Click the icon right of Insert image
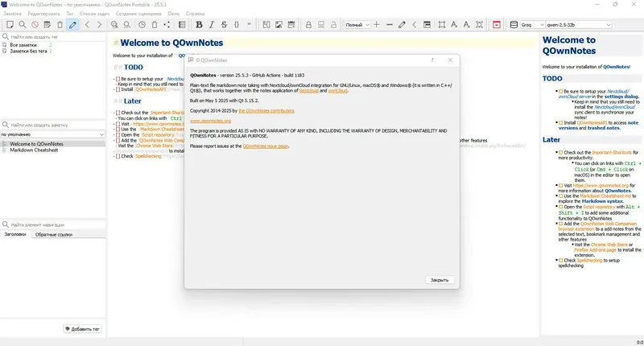644x346 pixels. [291, 25]
